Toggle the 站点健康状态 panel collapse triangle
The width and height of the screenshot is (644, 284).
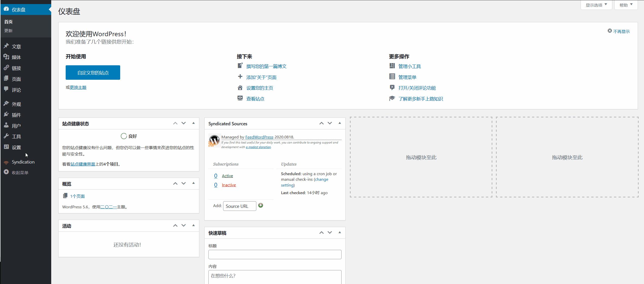[193, 123]
